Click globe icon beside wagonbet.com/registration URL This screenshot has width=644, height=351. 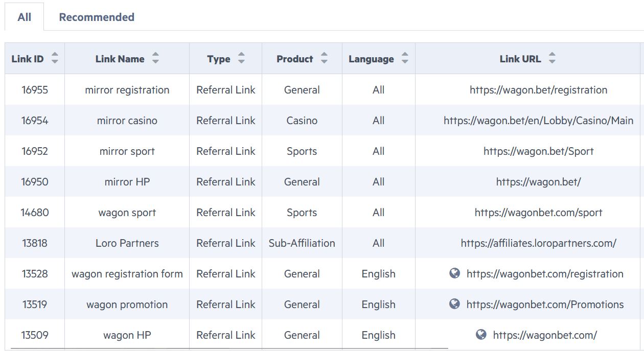click(454, 273)
